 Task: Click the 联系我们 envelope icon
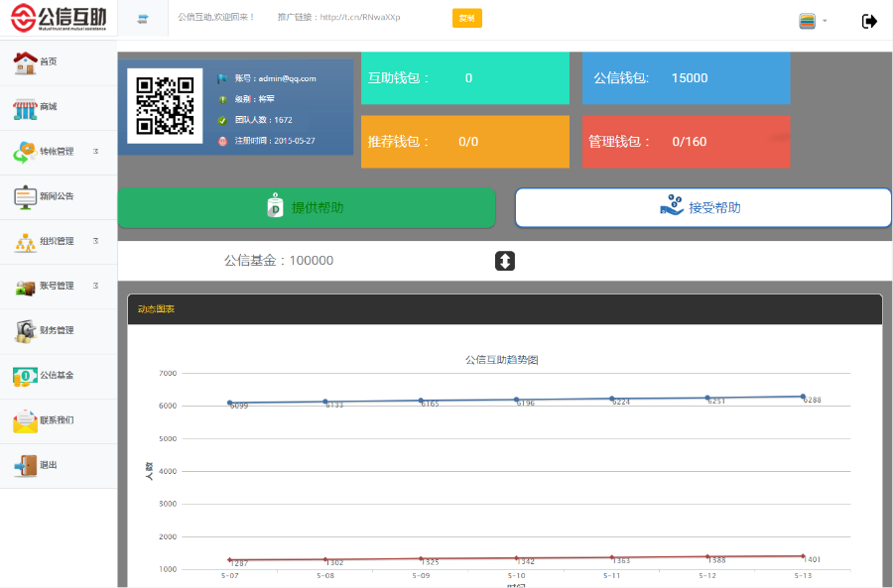25,420
